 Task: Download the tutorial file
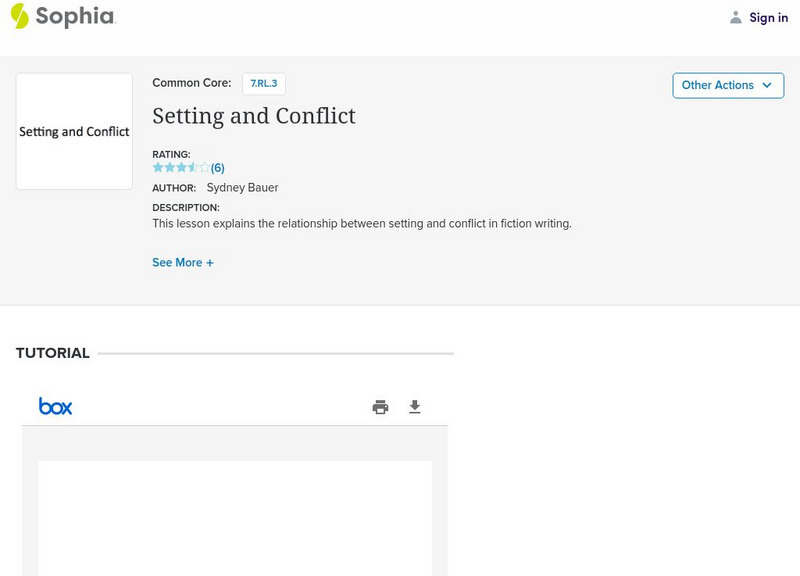pos(415,407)
